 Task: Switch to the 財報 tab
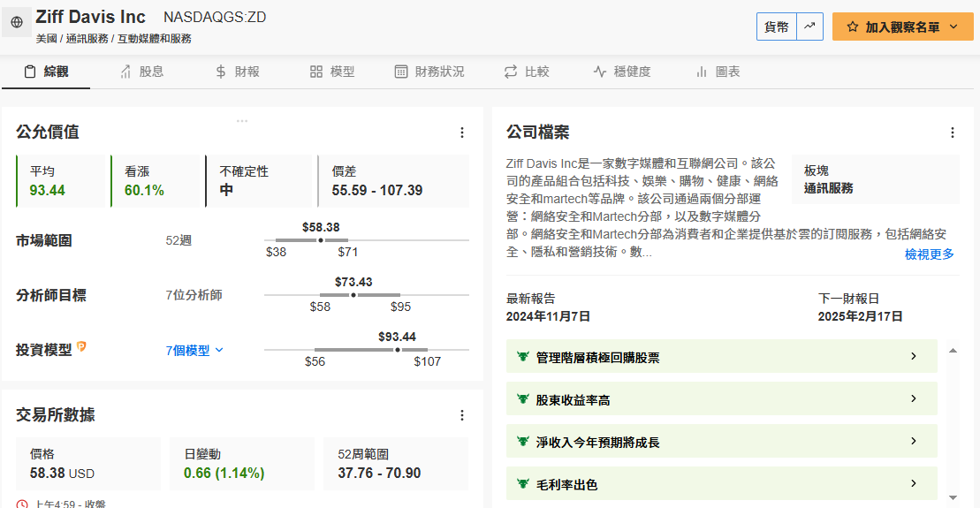click(238, 72)
